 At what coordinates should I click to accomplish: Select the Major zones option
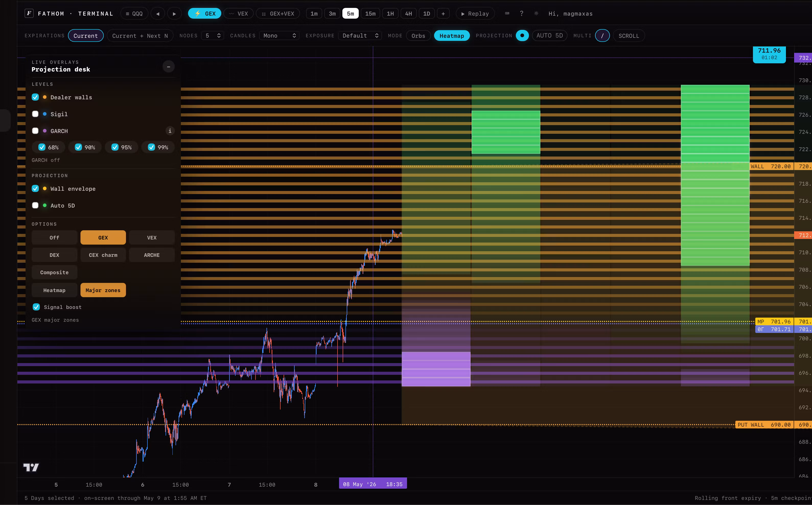tap(103, 290)
